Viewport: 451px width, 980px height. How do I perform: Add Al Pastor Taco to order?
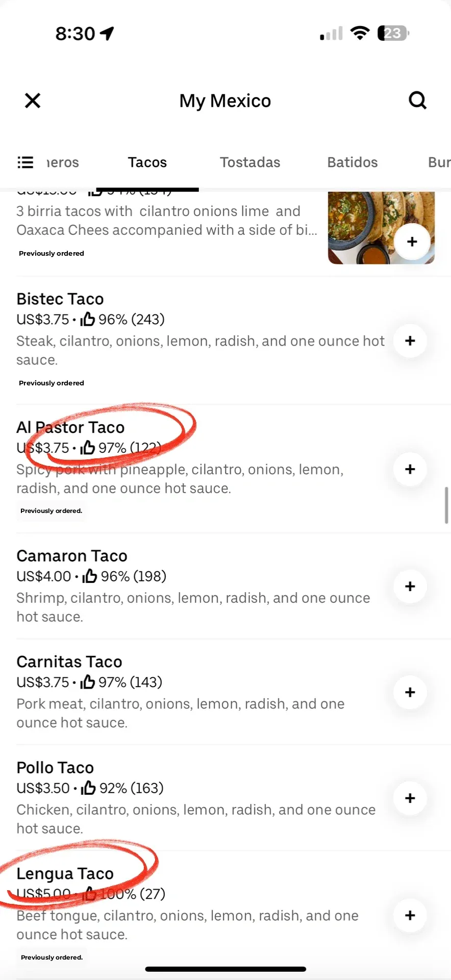click(410, 469)
